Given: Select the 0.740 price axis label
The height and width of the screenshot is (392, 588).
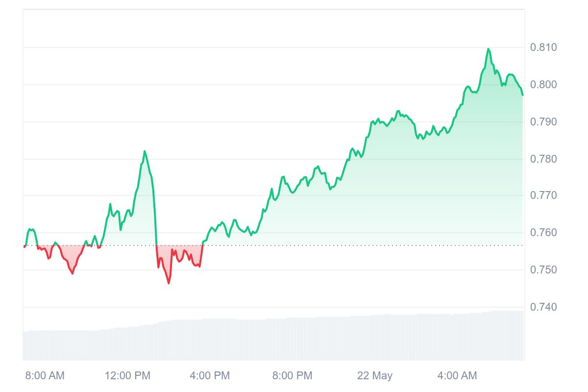Looking at the screenshot, I should pos(544,307).
